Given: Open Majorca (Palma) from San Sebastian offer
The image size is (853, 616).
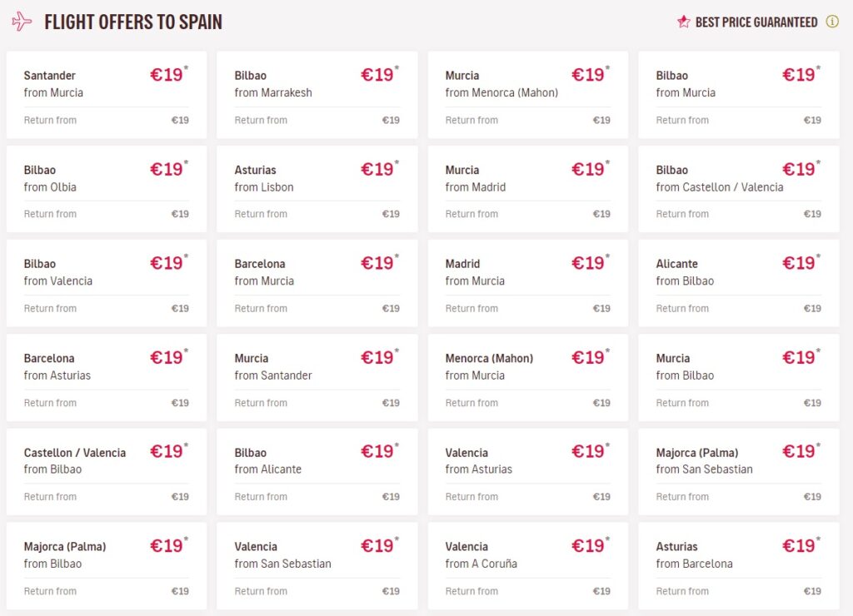Looking at the screenshot, I should (x=738, y=470).
